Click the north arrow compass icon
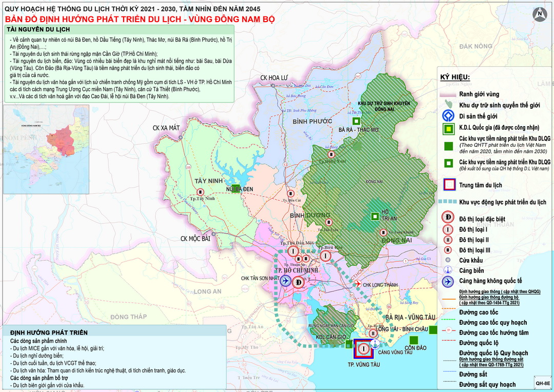This screenshot has width=554, height=392. pyautogui.click(x=540, y=14)
